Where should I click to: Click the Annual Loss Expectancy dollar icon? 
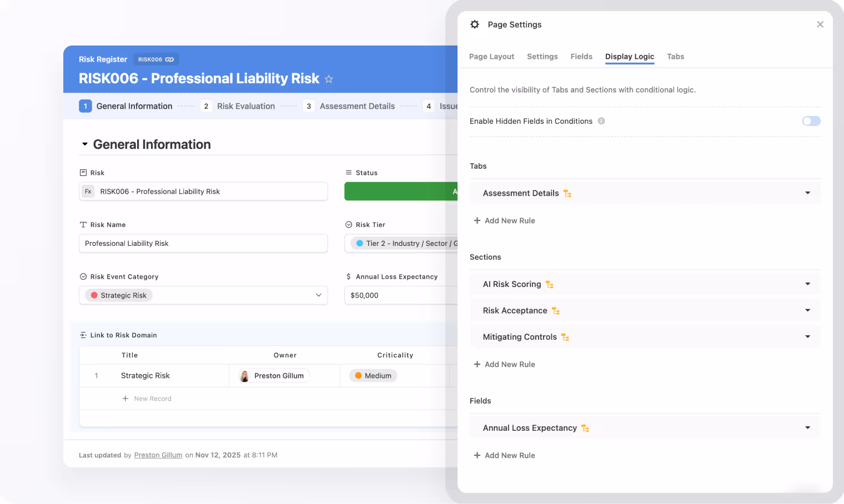[x=348, y=276]
